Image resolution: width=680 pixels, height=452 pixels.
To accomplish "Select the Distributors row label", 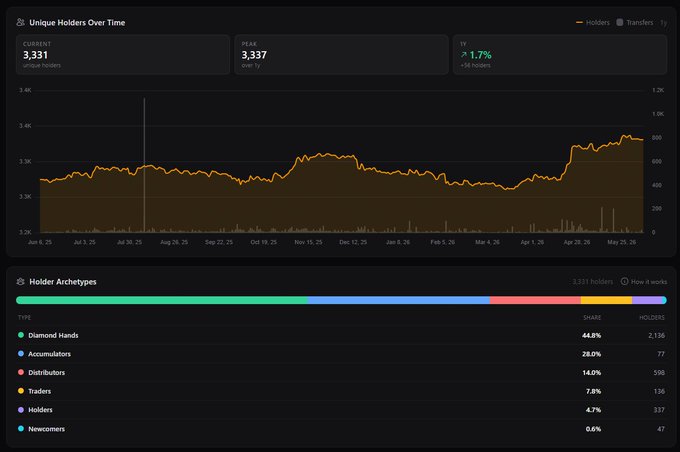I will [46, 373].
